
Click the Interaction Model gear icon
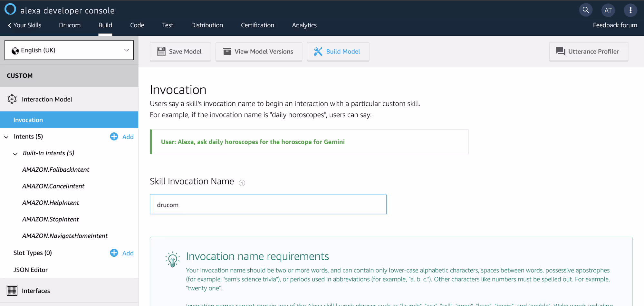click(x=12, y=99)
